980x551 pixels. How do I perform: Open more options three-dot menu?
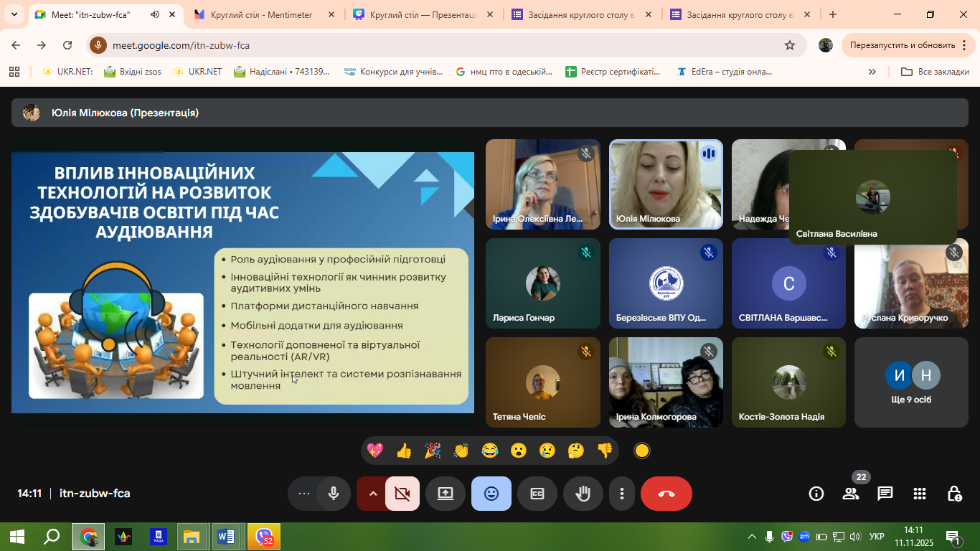click(621, 494)
